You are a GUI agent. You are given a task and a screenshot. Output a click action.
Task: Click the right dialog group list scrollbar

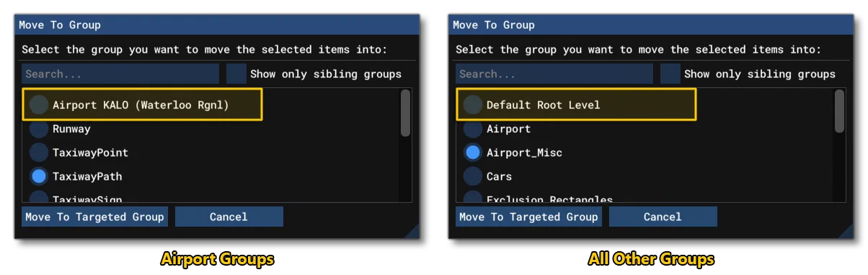click(839, 112)
